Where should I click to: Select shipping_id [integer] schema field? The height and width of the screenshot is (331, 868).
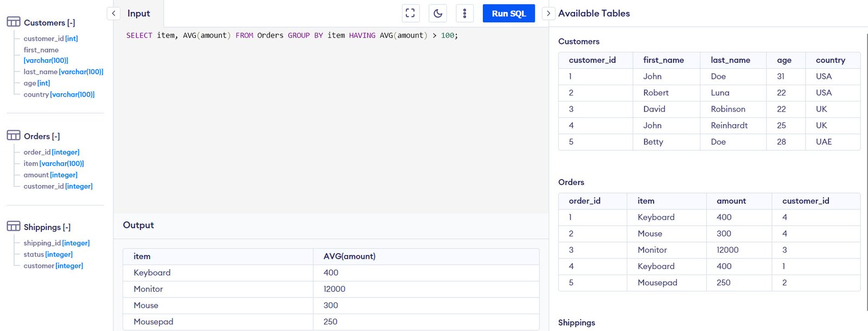tap(57, 243)
